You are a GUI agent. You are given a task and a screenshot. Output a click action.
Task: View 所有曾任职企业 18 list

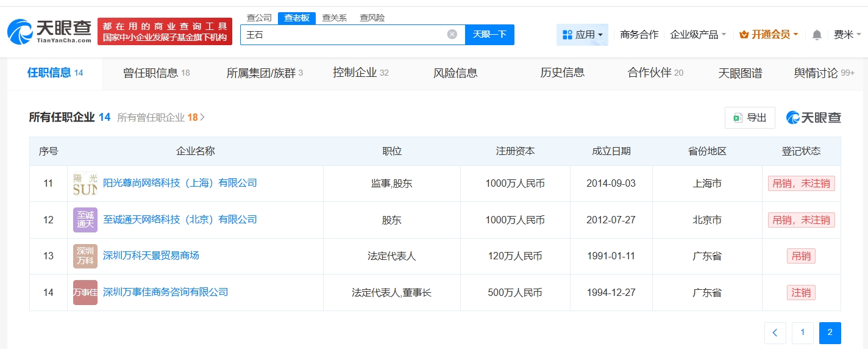pos(160,117)
